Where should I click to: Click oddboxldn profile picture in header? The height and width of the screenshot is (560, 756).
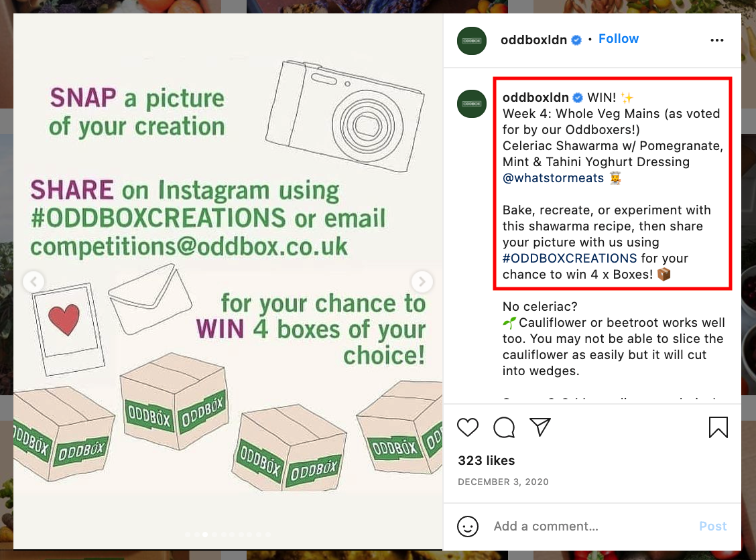pos(472,40)
